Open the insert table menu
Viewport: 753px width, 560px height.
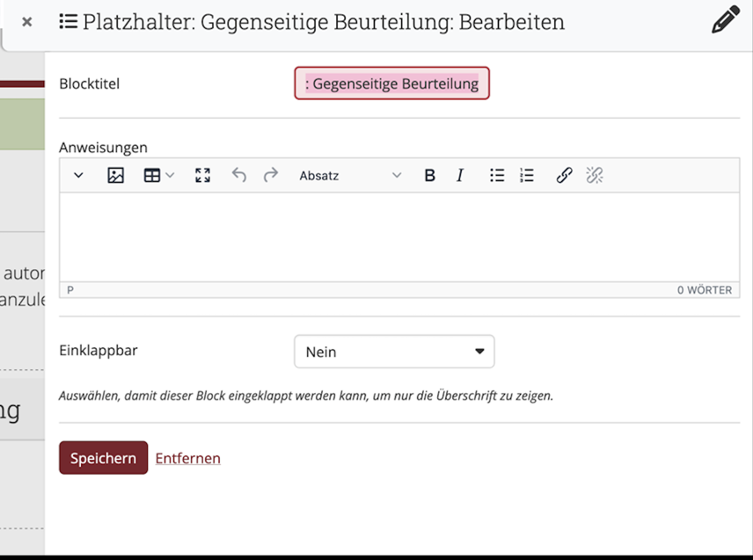pyautogui.click(x=158, y=176)
